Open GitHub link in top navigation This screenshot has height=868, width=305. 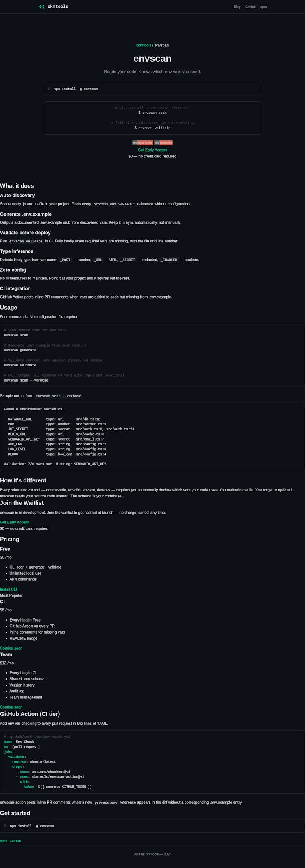coord(251,7)
